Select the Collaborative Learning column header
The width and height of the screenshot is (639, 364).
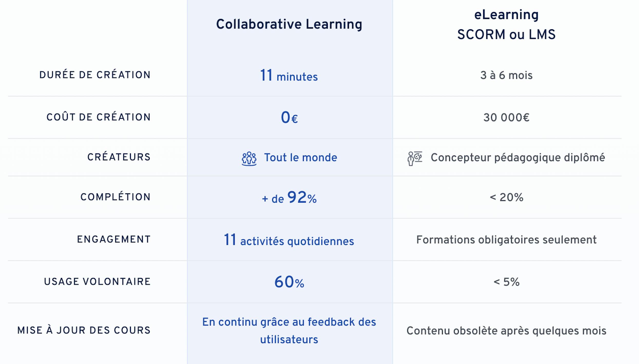[289, 25]
